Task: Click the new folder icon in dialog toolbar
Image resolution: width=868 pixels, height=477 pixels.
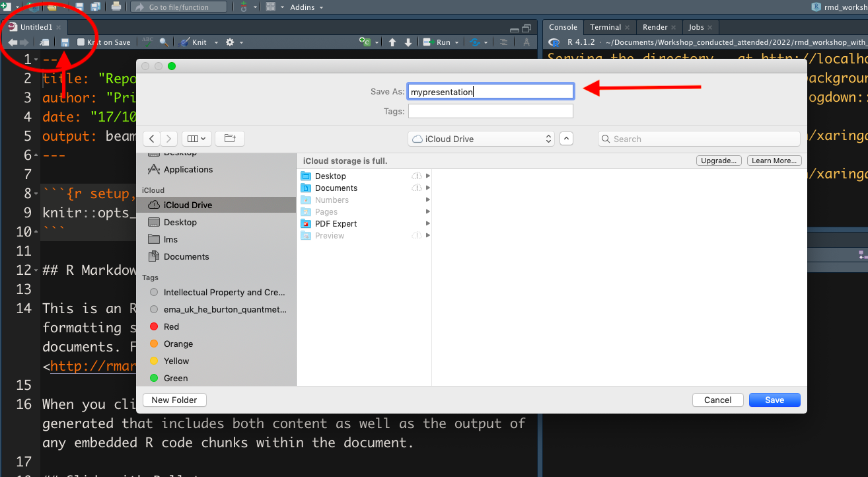Action: click(230, 139)
